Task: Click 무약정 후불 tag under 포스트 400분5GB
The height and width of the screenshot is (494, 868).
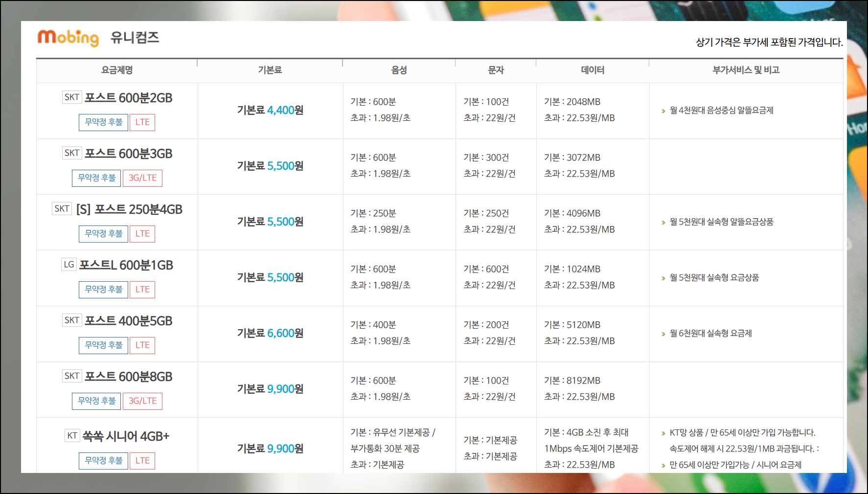Action: click(x=104, y=345)
